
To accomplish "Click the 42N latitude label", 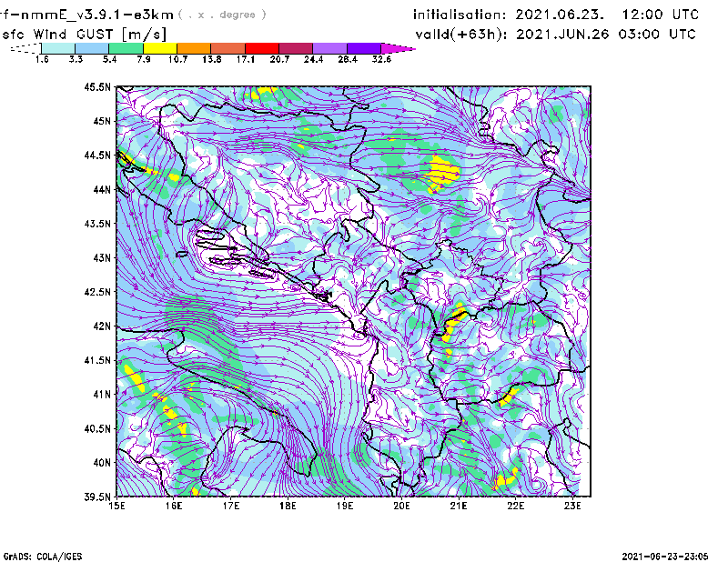I will point(102,326).
